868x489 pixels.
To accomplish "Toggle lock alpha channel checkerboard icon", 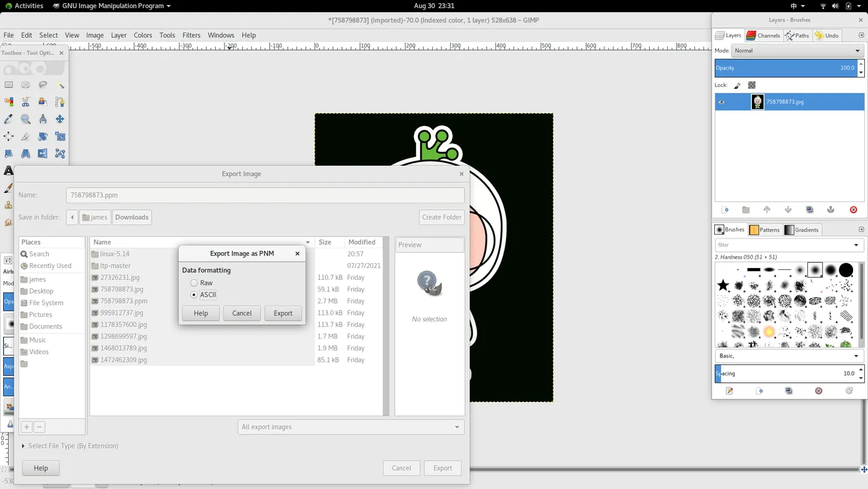I will point(752,85).
